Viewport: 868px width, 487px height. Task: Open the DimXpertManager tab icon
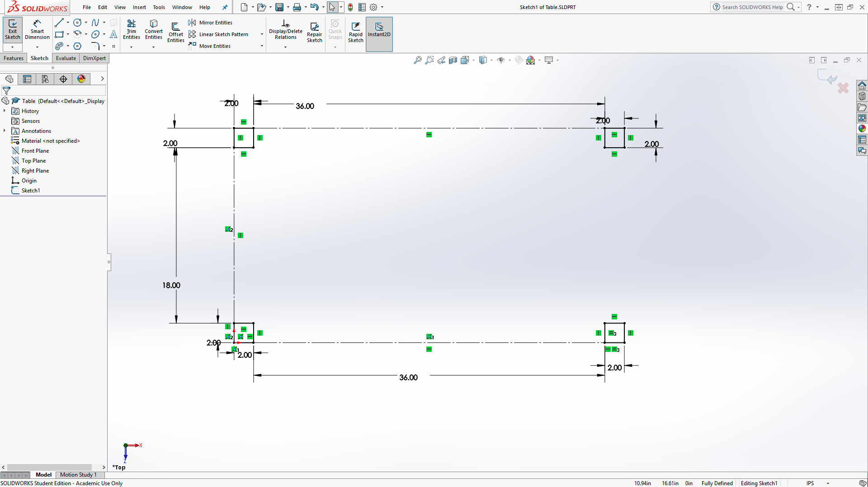[x=63, y=79]
